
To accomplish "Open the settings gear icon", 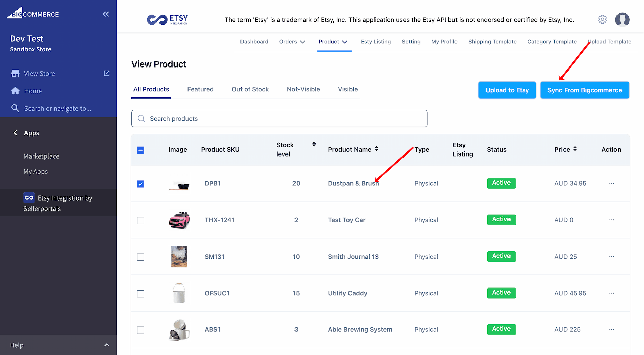I will [602, 19].
